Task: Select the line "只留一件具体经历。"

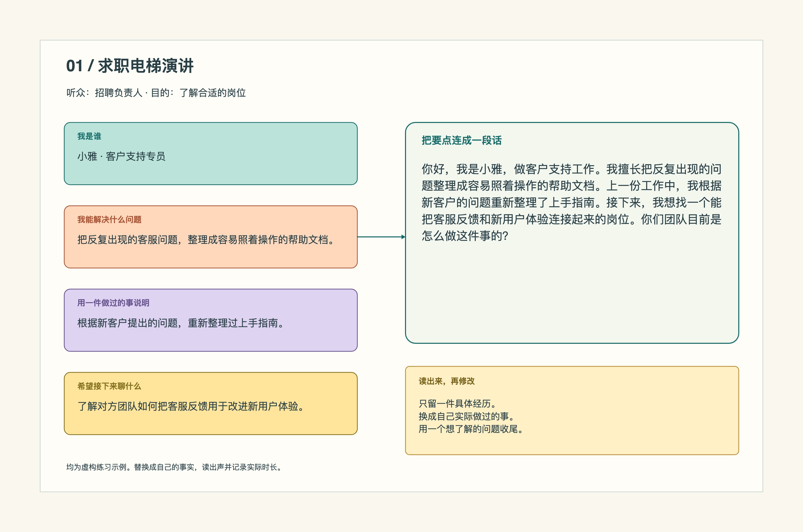Action: pos(457,404)
